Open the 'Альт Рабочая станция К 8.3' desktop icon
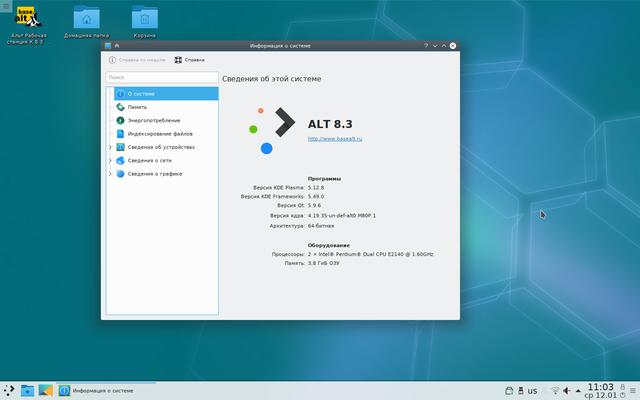The width and height of the screenshot is (640, 400). click(29, 24)
